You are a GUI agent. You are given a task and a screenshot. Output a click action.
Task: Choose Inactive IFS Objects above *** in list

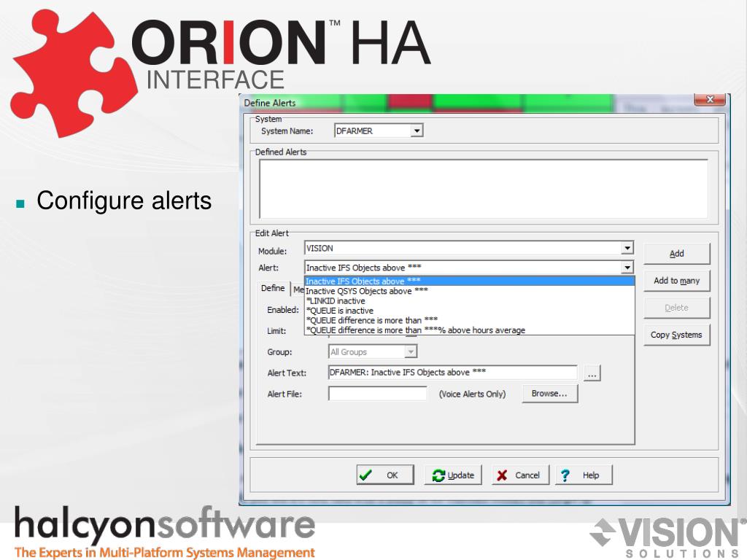[469, 281]
